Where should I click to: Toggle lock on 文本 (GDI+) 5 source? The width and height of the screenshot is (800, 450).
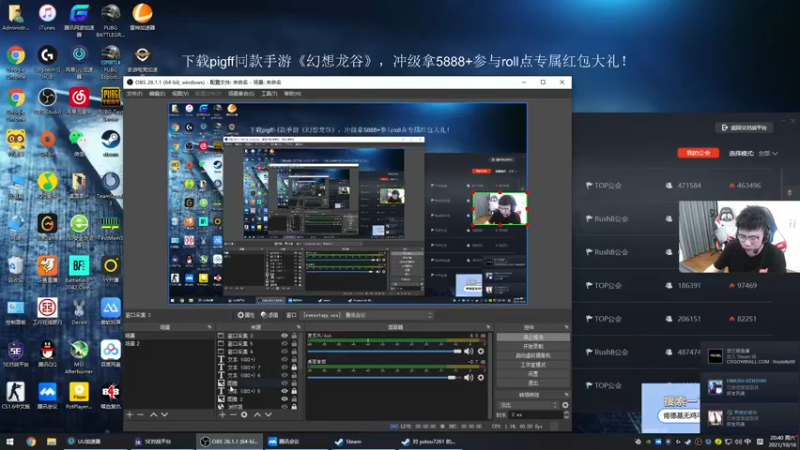294,391
